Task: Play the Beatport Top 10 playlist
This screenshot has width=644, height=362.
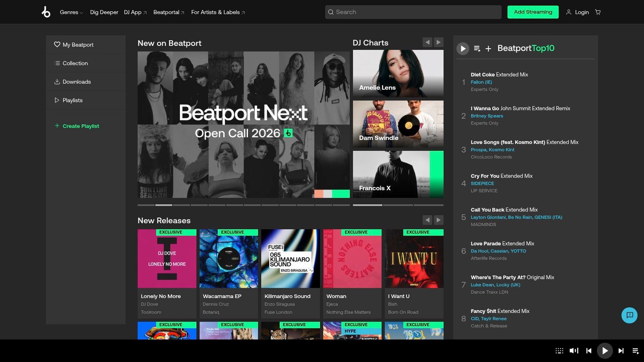Action: click(x=462, y=49)
